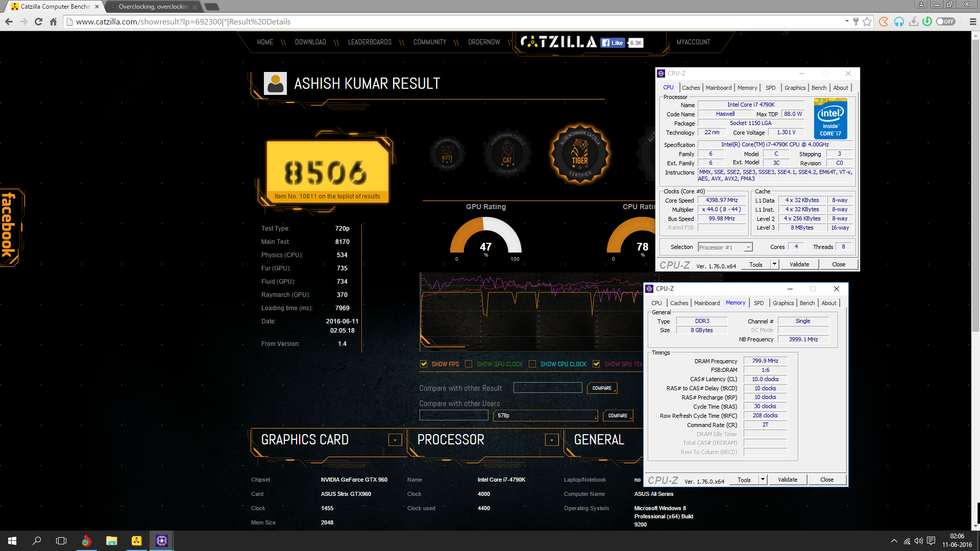Image resolution: width=980 pixels, height=551 pixels.
Task: Click the Compare with other Users input
Action: pos(454,415)
